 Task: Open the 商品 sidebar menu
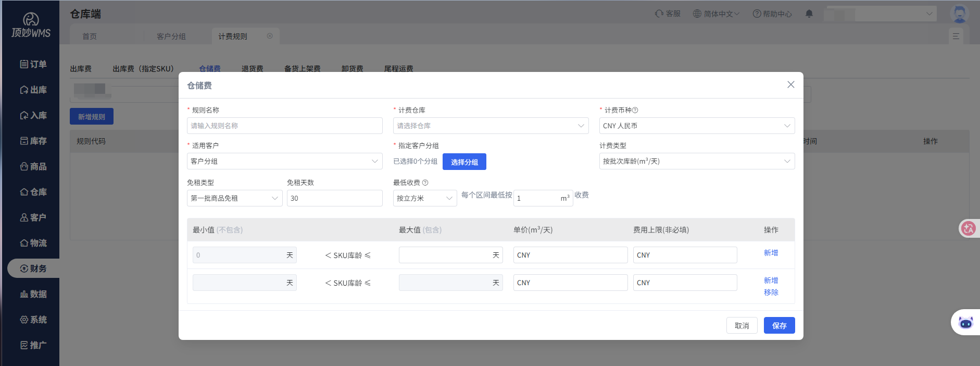point(33,166)
